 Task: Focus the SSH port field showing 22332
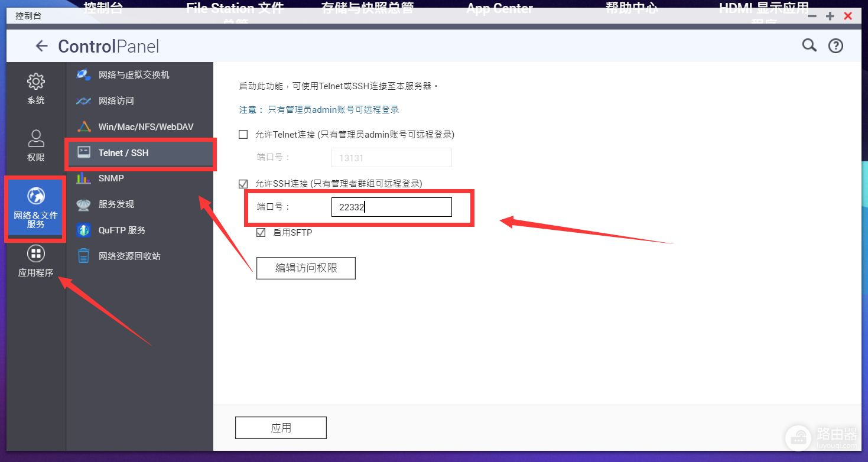pos(392,207)
